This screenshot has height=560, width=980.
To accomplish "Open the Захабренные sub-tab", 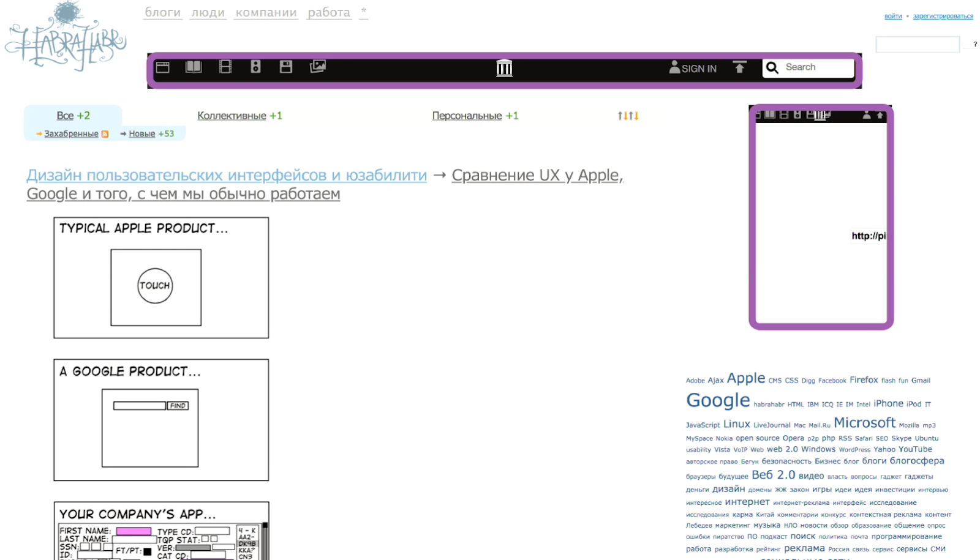I will [x=71, y=134].
